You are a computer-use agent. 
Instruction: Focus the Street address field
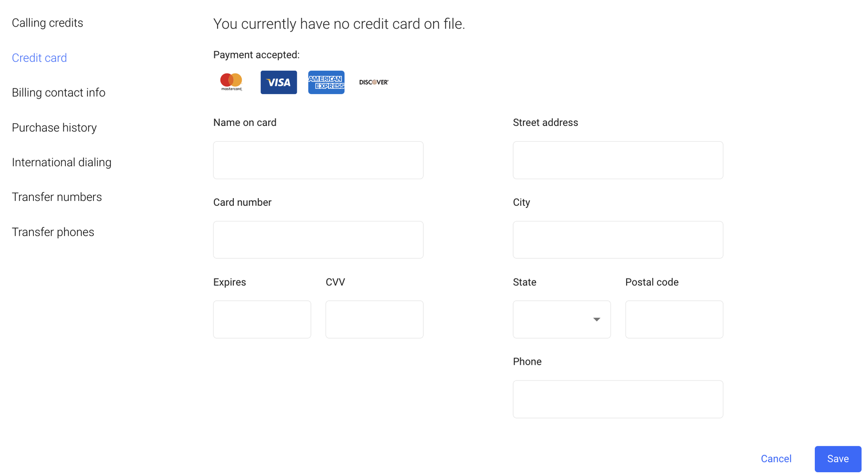click(x=618, y=160)
